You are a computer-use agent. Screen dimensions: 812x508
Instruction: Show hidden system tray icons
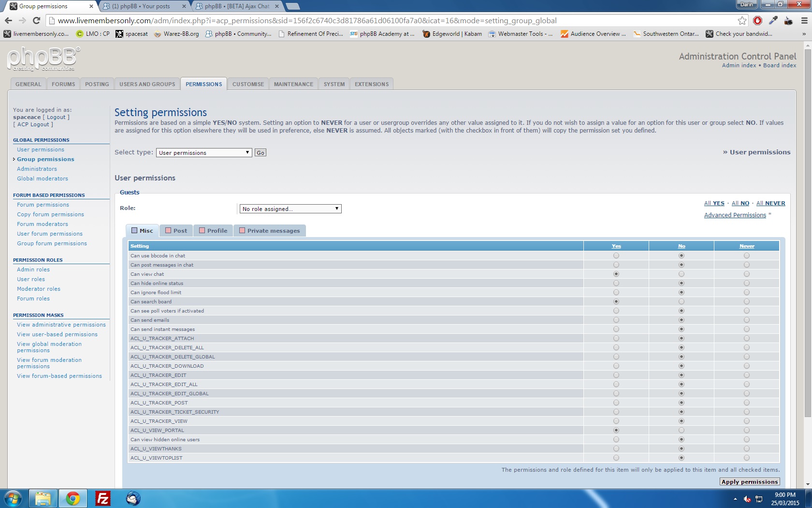point(735,499)
